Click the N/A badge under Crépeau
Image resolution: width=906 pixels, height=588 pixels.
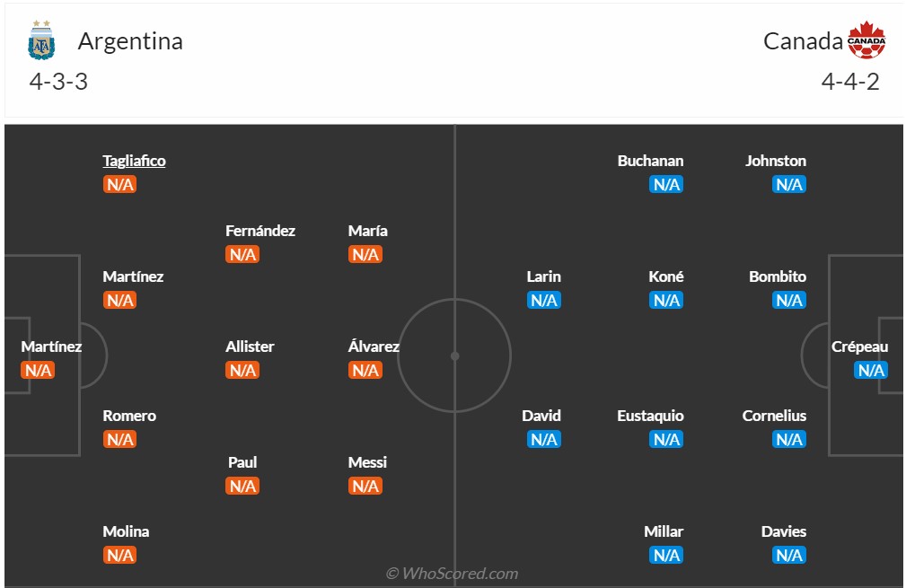pyautogui.click(x=870, y=371)
